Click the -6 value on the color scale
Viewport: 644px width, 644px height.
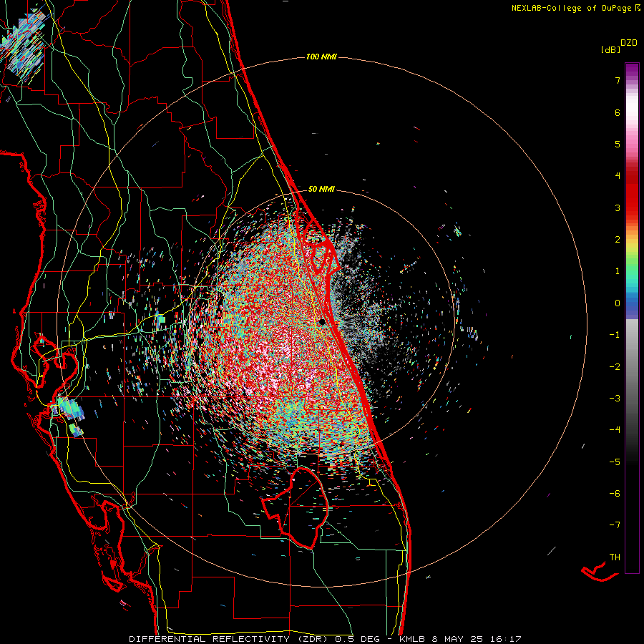click(x=615, y=494)
